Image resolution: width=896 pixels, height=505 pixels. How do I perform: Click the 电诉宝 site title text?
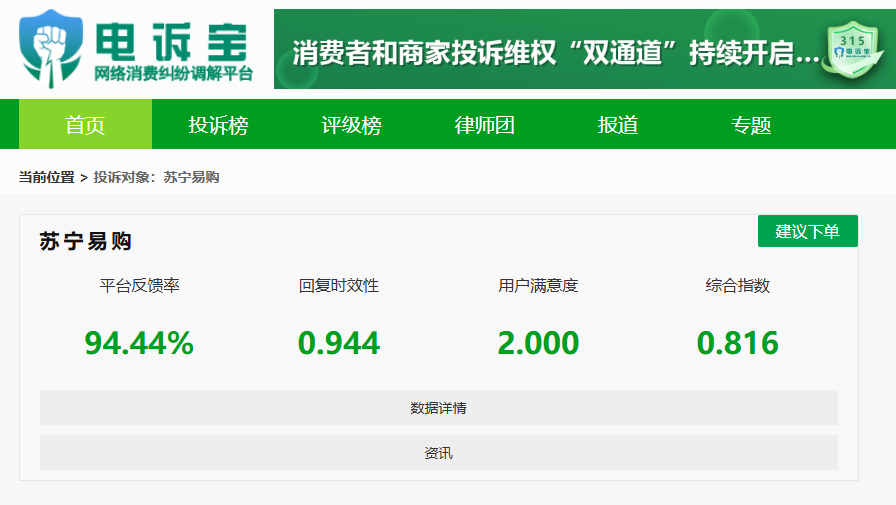pos(171,42)
